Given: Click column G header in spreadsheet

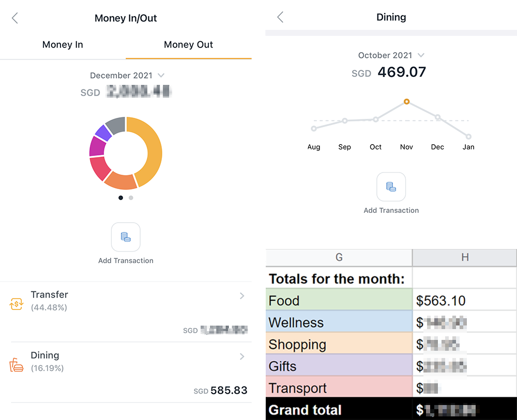Looking at the screenshot, I should 339,257.
